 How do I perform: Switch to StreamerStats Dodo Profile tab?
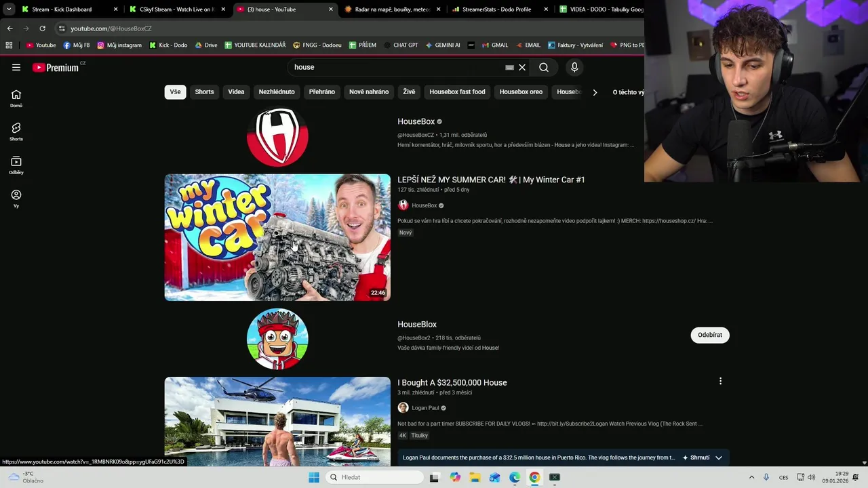[499, 9]
